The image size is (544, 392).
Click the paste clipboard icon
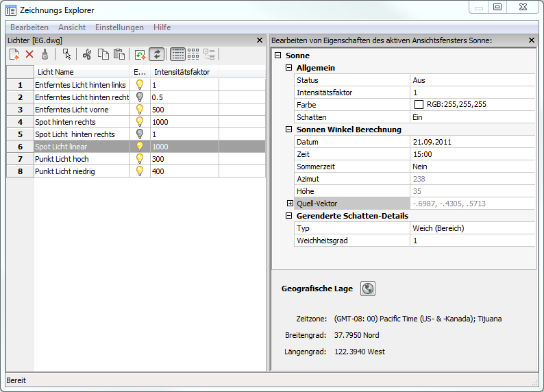pos(119,54)
